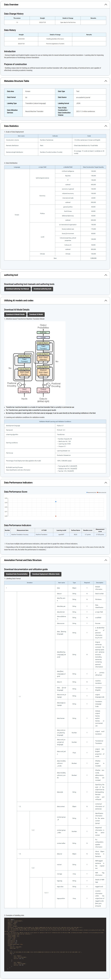Collapse Data Performance Indicators panel chevron
111x980 pixels.
[x=106, y=482]
